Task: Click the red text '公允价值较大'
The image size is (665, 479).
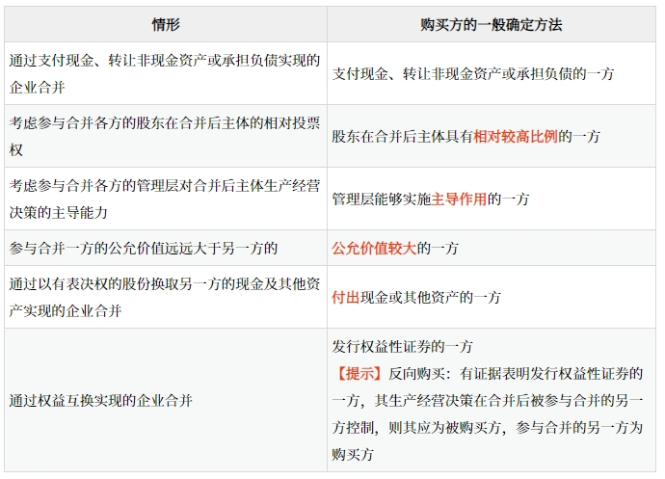Action: [x=374, y=247]
